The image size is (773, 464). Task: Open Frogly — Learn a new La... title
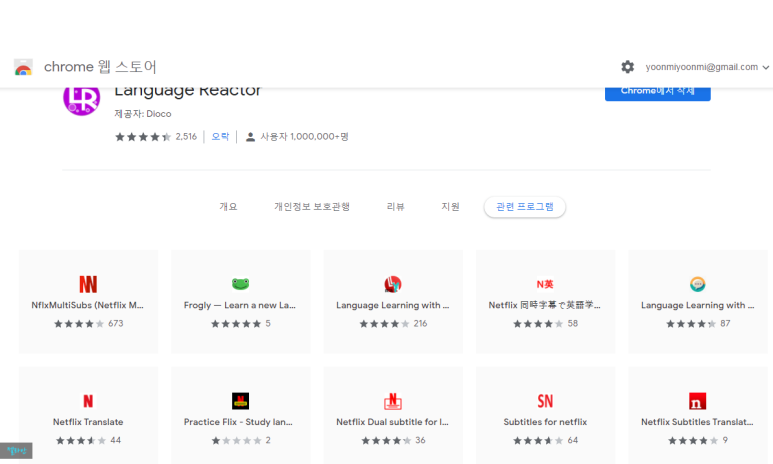[x=240, y=305]
